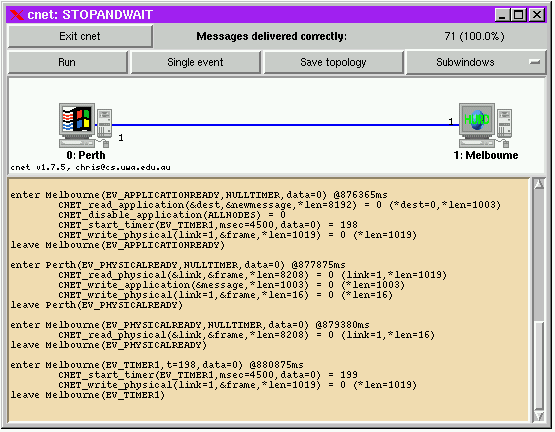
Task: Open the Subwindows dropdown menu
Action: point(476,62)
